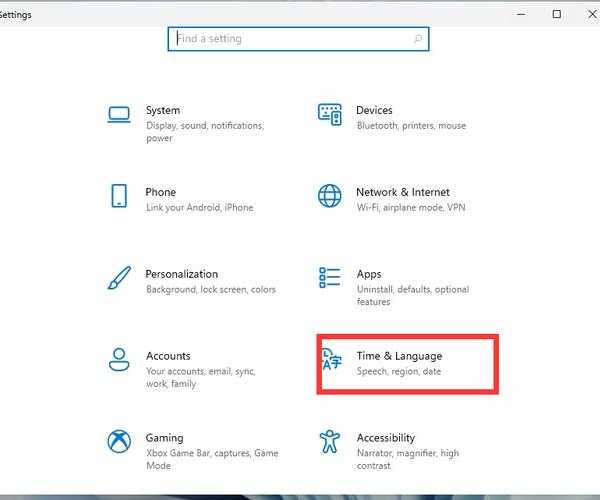The image size is (600, 500).
Task: Minimize the Settings window
Action: [x=521, y=14]
